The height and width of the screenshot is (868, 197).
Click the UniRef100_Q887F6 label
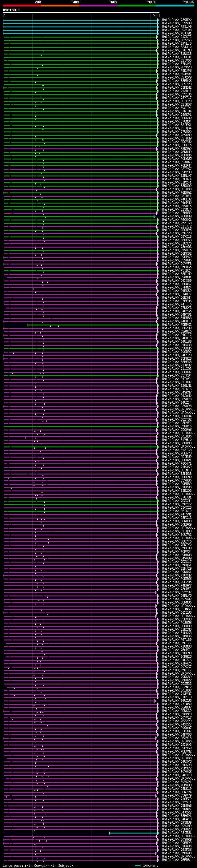point(176,542)
